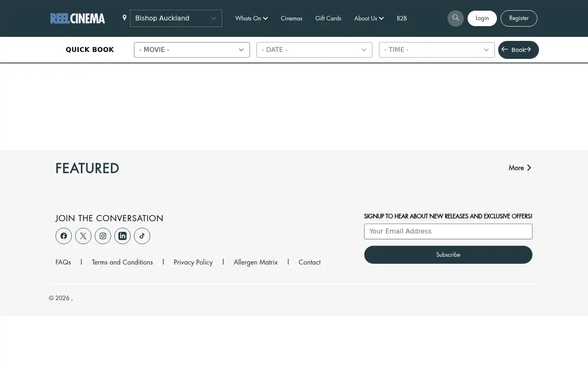This screenshot has width=588, height=368.
Task: Click the location pin icon
Action: click(x=125, y=18)
